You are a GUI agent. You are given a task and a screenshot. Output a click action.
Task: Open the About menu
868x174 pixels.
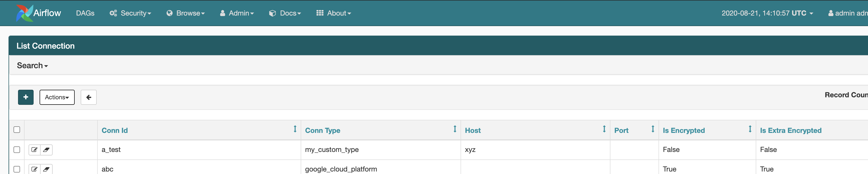tap(334, 13)
